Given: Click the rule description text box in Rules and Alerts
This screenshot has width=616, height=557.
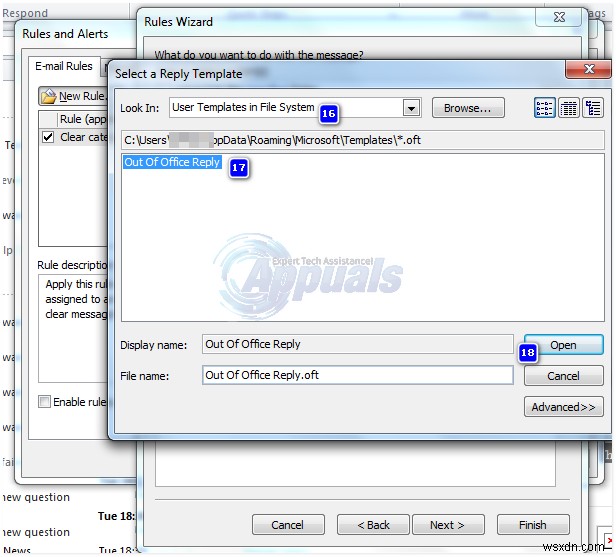Looking at the screenshot, I should tap(74, 328).
